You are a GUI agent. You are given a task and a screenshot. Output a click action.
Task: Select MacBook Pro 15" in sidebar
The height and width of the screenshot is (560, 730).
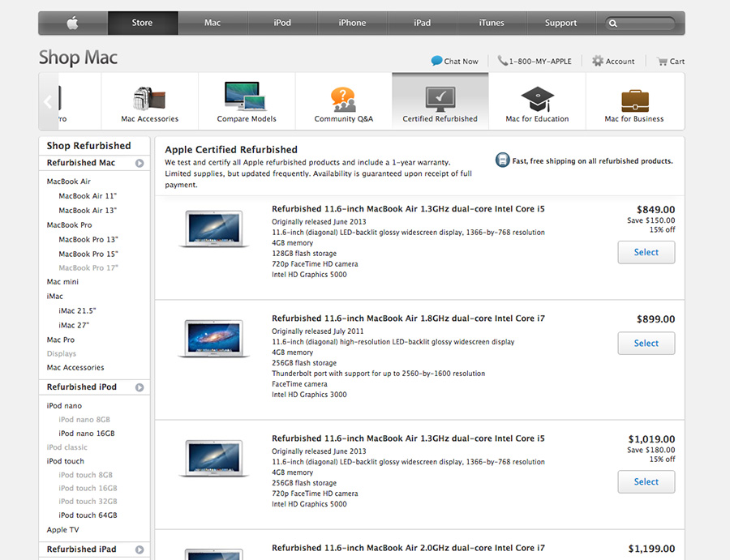pos(88,254)
